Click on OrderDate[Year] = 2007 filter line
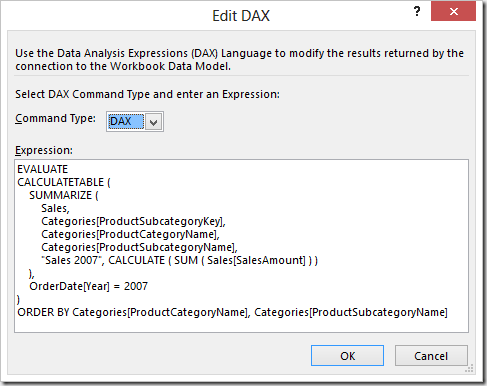Viewport: 487px width, 386px height. pos(88,286)
